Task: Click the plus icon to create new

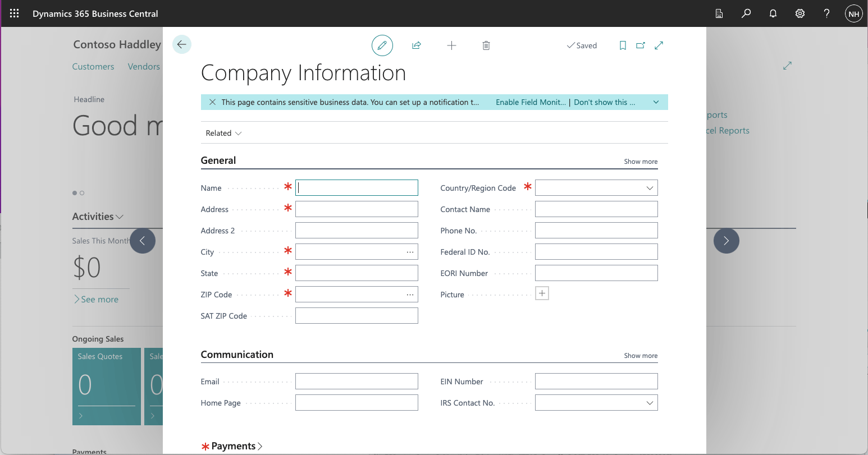Action: (451, 45)
